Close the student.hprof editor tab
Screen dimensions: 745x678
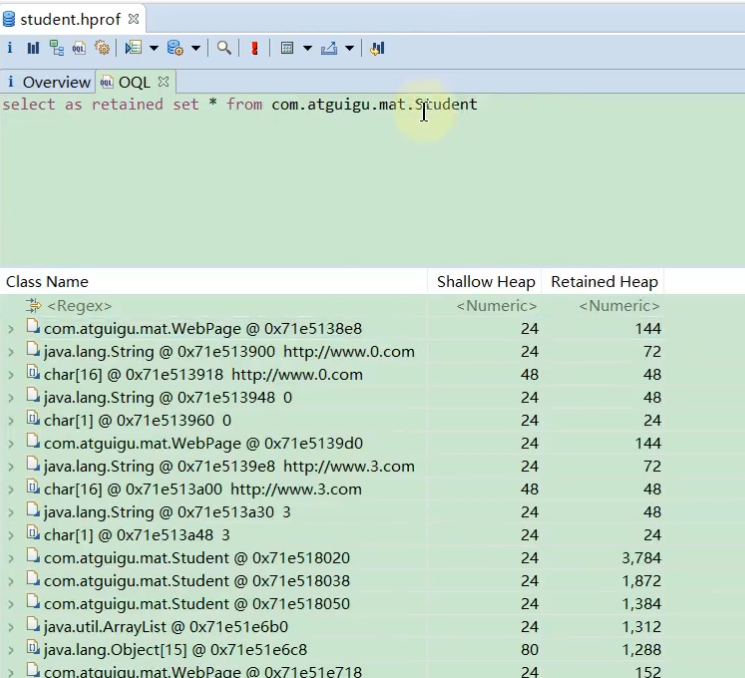(x=134, y=19)
